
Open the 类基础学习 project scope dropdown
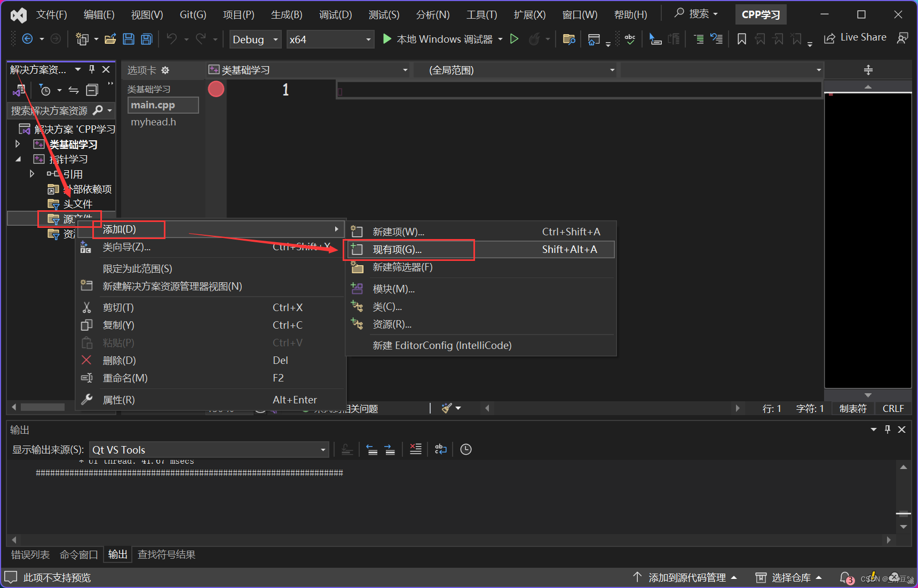[x=308, y=70]
